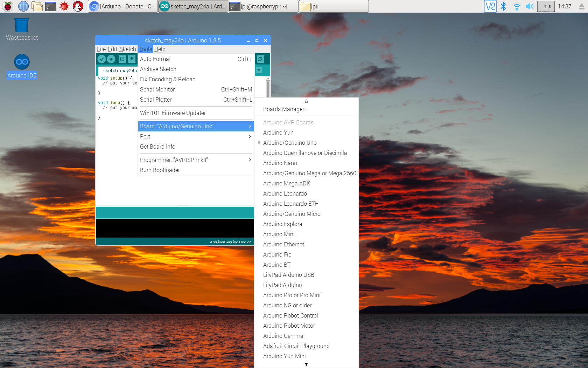Viewport: 588px width, 368px height.
Task: Click the Upload arrow toolbar button
Action: [111, 59]
